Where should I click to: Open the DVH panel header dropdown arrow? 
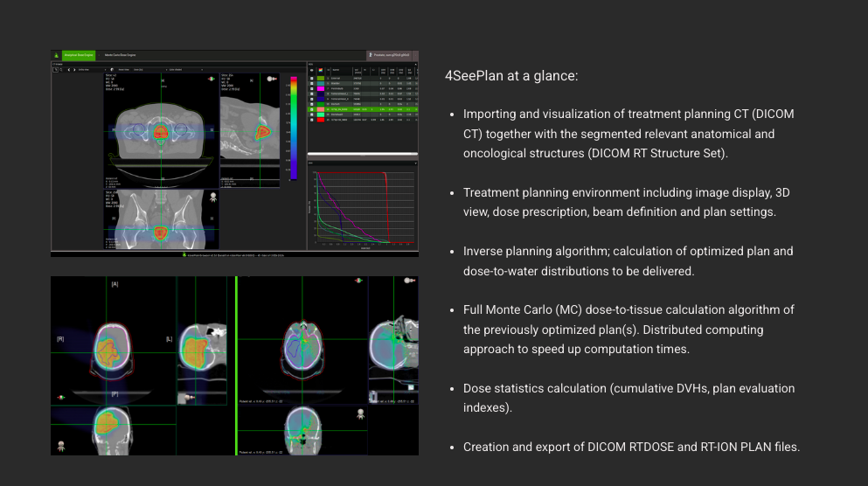click(x=416, y=163)
